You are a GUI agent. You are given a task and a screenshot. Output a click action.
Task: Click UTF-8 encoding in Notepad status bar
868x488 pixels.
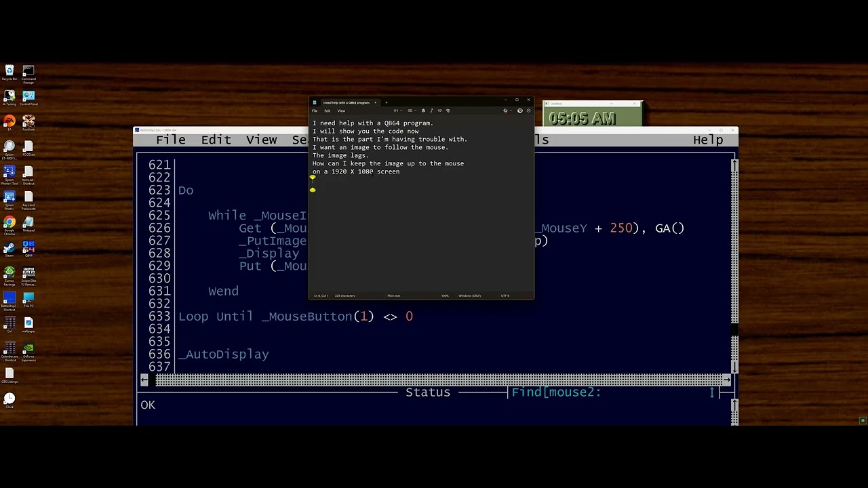click(x=505, y=296)
